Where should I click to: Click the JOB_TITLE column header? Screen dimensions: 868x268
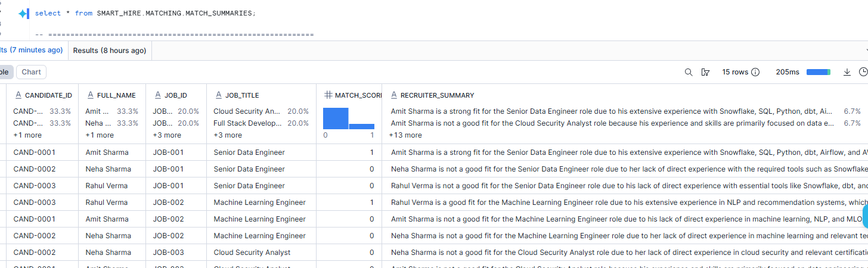point(241,95)
